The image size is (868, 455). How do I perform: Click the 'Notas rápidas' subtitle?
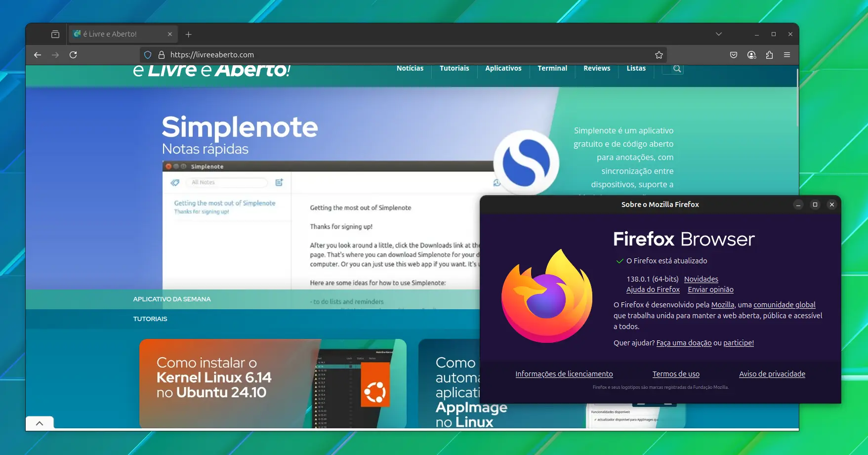pyautogui.click(x=205, y=149)
